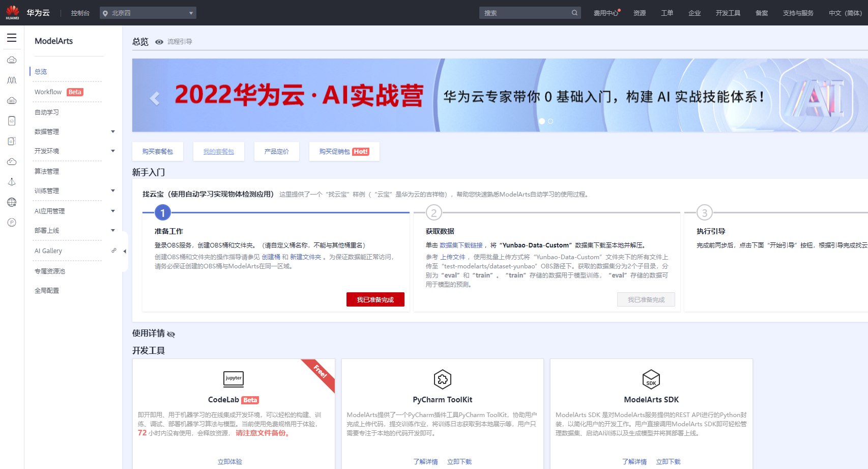Click the pyramid-shaped icon in the left rail
The width and height of the screenshot is (868, 469).
[x=12, y=182]
